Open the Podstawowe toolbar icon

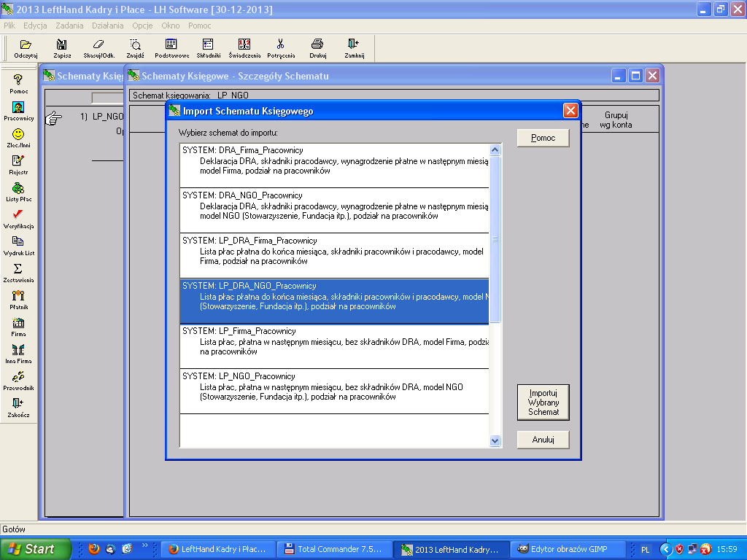(x=171, y=49)
